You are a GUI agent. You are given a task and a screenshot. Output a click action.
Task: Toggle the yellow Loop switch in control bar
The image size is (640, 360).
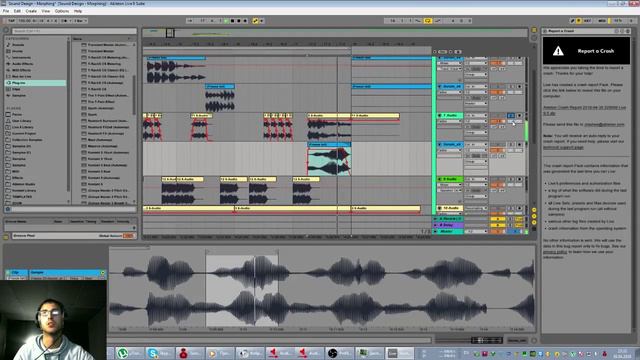[x=428, y=20]
